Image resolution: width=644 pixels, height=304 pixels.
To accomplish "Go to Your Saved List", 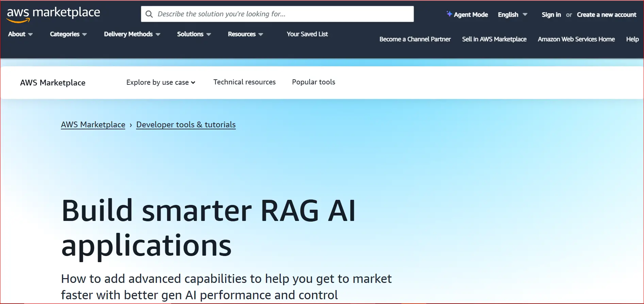I will tap(307, 34).
